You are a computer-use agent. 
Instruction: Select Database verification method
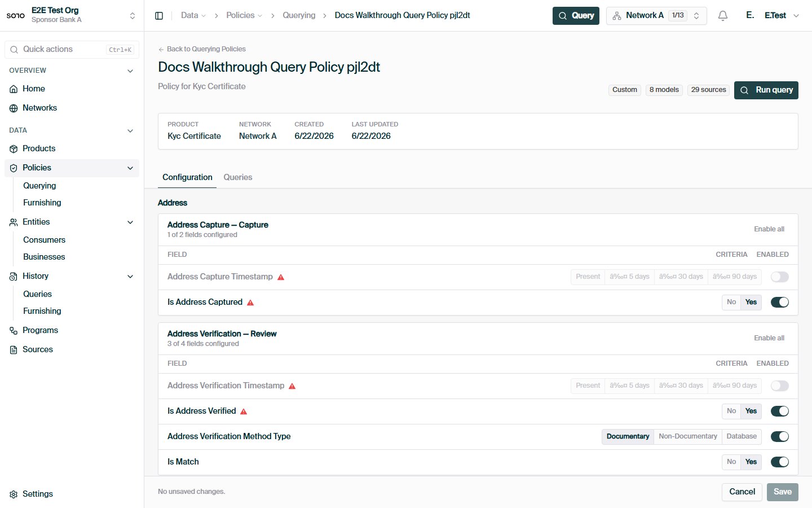click(x=742, y=436)
